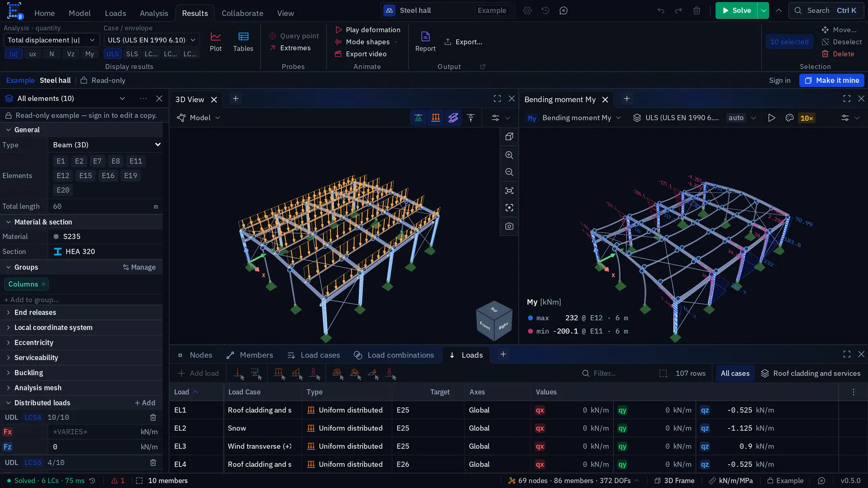Click the green Solve button
The width and height of the screenshot is (868, 488).
(736, 11)
